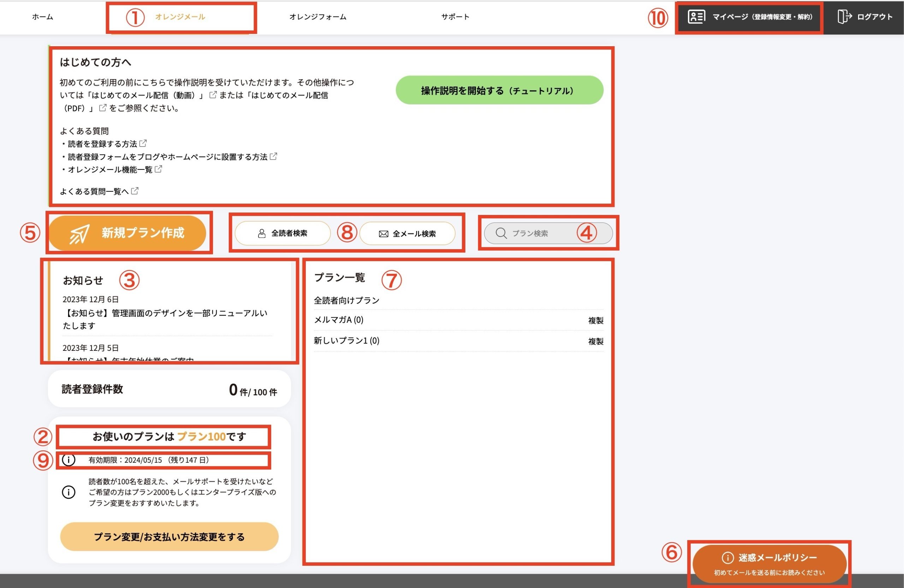Click the はじめての方へ heading
Image resolution: width=904 pixels, height=588 pixels.
pyautogui.click(x=95, y=62)
